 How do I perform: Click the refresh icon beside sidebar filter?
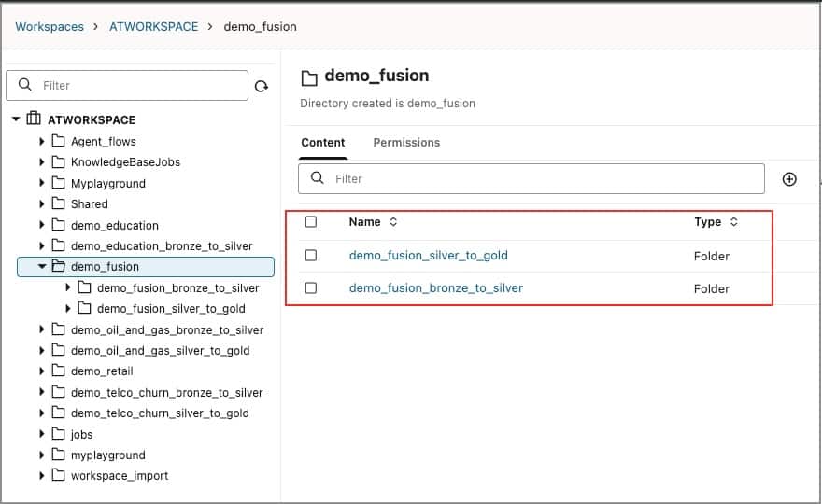pyautogui.click(x=262, y=86)
